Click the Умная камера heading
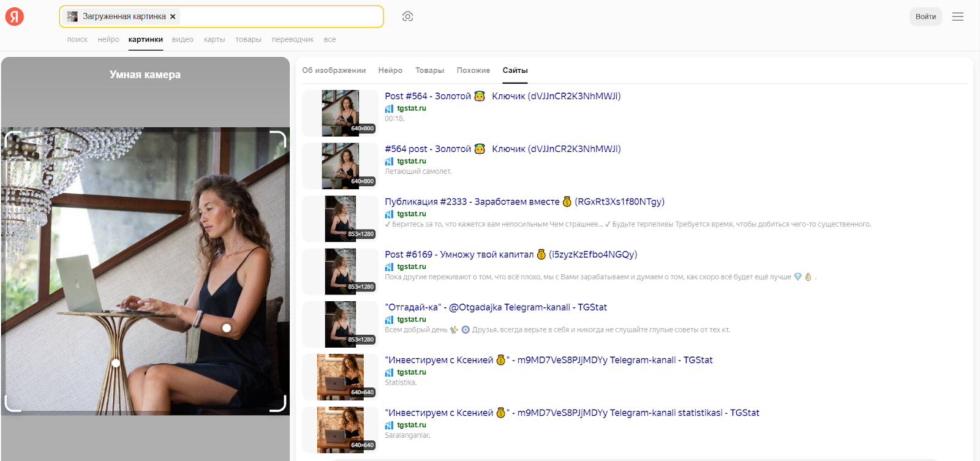The height and width of the screenshot is (461, 980). click(x=145, y=75)
